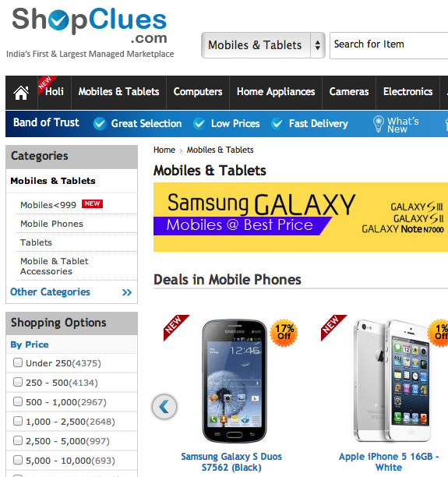Click the Low Prices checkmark icon
This screenshot has width=448, height=477.
[x=199, y=124]
